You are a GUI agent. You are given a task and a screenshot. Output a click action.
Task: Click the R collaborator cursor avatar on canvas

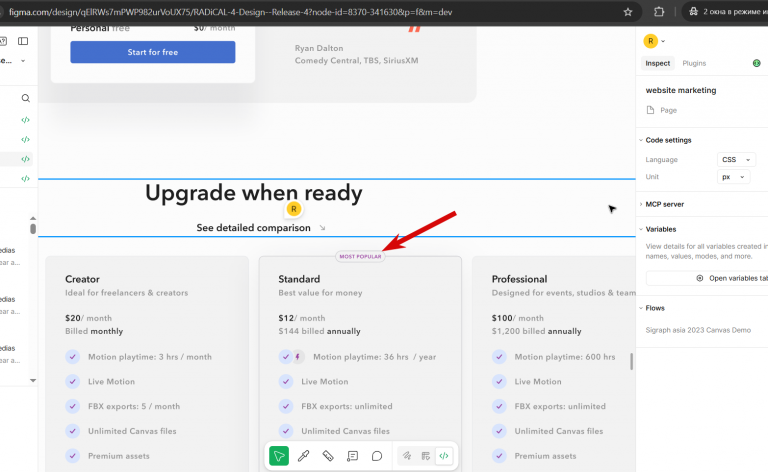click(294, 209)
